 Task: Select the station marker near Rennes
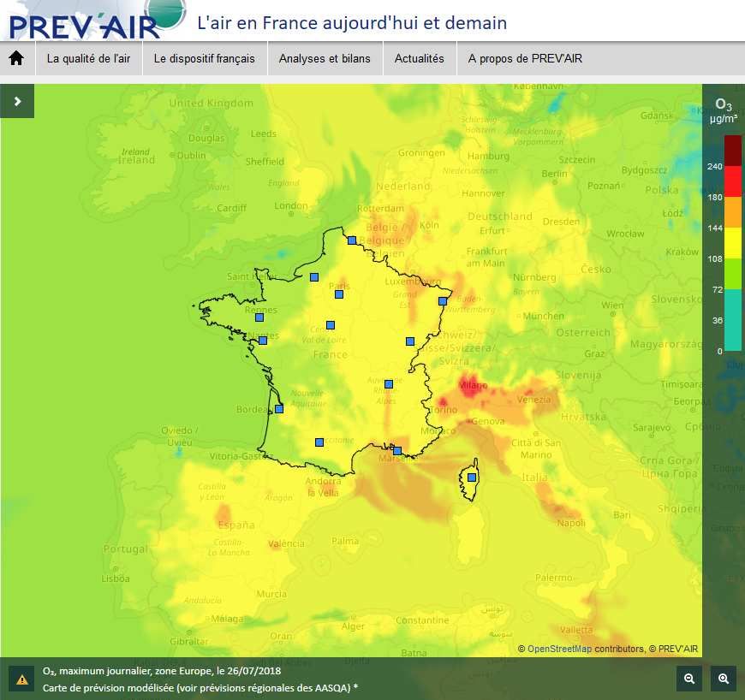(x=259, y=317)
